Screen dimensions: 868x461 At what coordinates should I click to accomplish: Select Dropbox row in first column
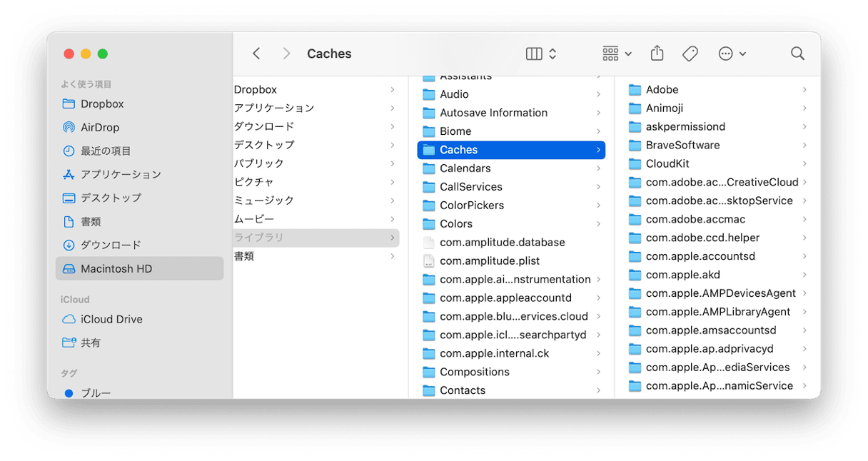point(316,89)
